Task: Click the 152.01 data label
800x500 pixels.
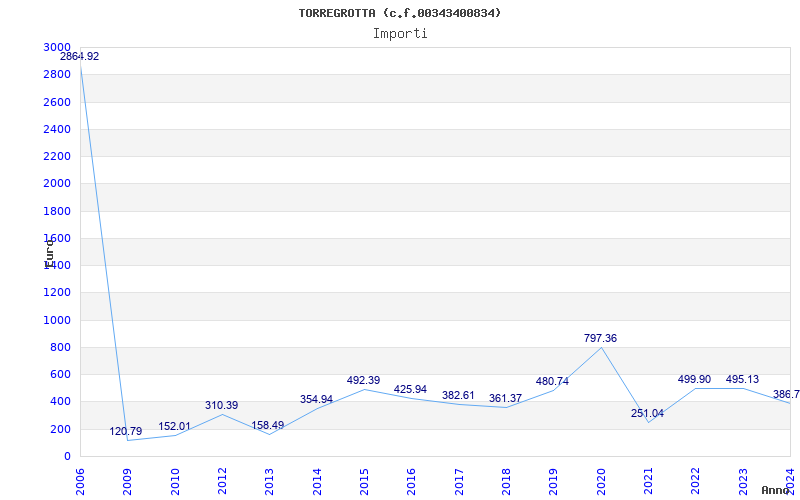Action: [x=174, y=427]
